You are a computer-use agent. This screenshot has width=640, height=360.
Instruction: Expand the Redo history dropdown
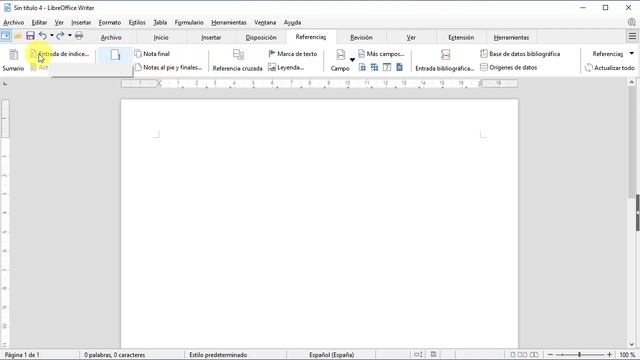70,36
